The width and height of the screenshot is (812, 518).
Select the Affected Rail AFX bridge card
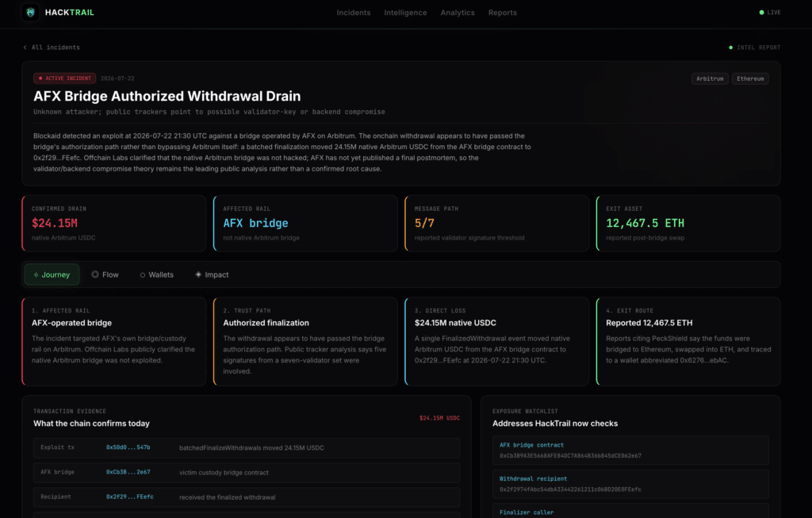pos(305,223)
